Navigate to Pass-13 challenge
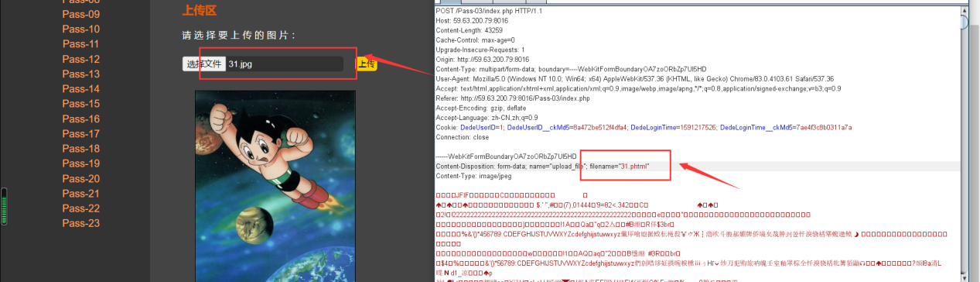Image resolution: width=980 pixels, height=282 pixels. (81, 74)
